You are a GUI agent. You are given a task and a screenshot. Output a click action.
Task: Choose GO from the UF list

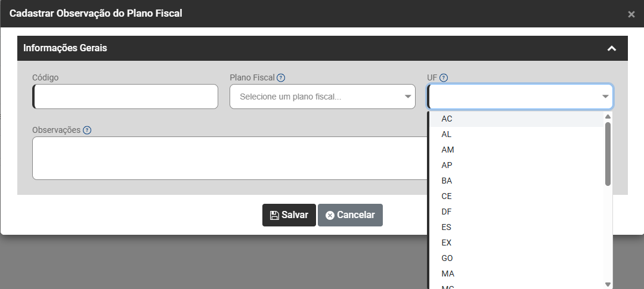[x=447, y=258]
